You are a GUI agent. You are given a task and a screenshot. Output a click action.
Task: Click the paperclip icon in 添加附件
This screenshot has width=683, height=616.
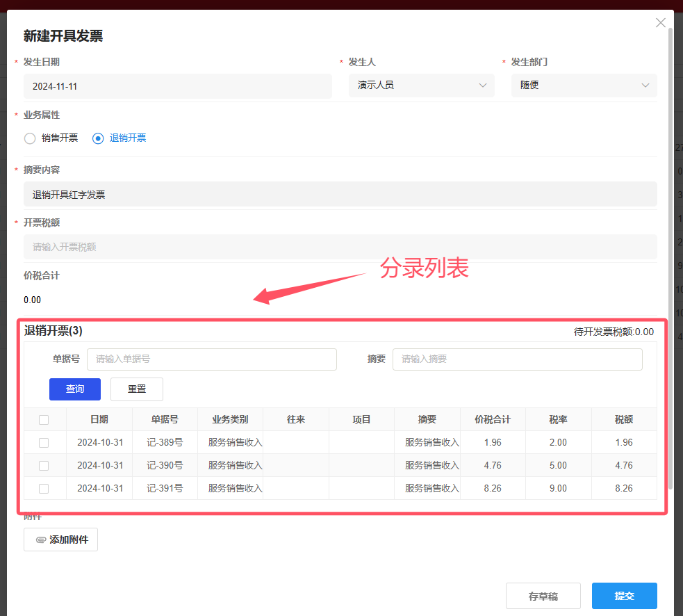pyautogui.click(x=41, y=540)
